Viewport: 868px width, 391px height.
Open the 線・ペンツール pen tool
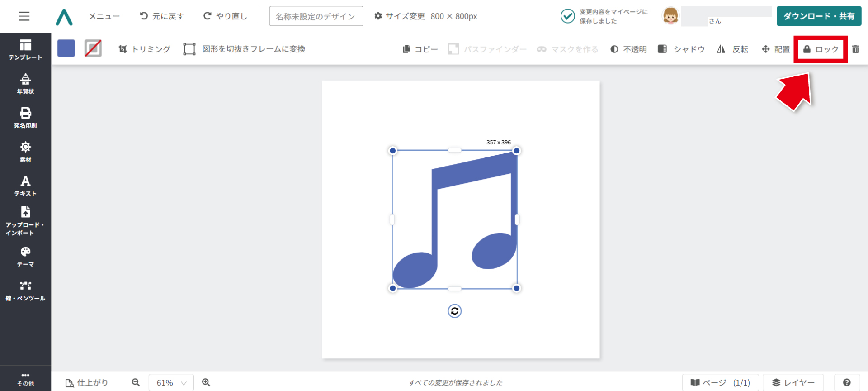(x=25, y=291)
